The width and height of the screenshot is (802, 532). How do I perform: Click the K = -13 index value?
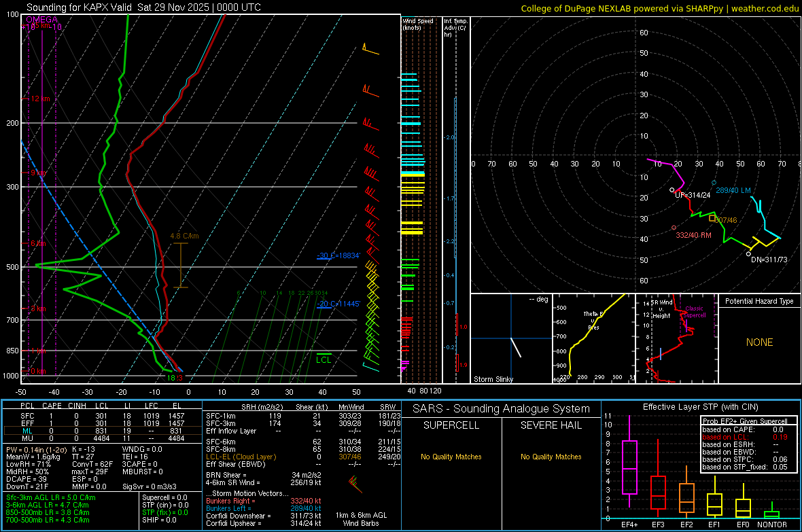click(84, 449)
